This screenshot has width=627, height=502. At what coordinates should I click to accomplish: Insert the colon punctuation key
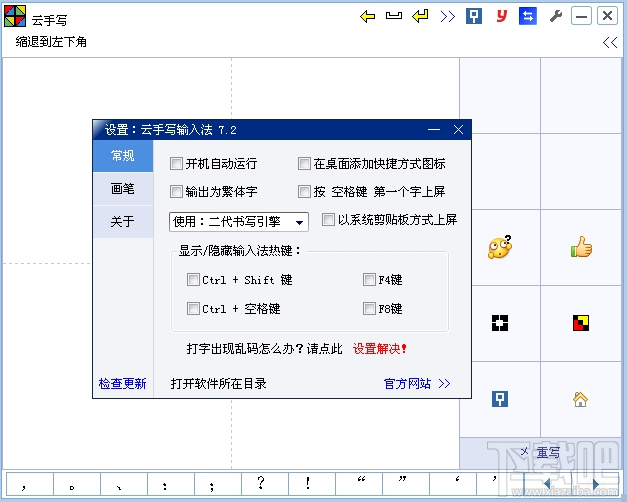point(171,484)
